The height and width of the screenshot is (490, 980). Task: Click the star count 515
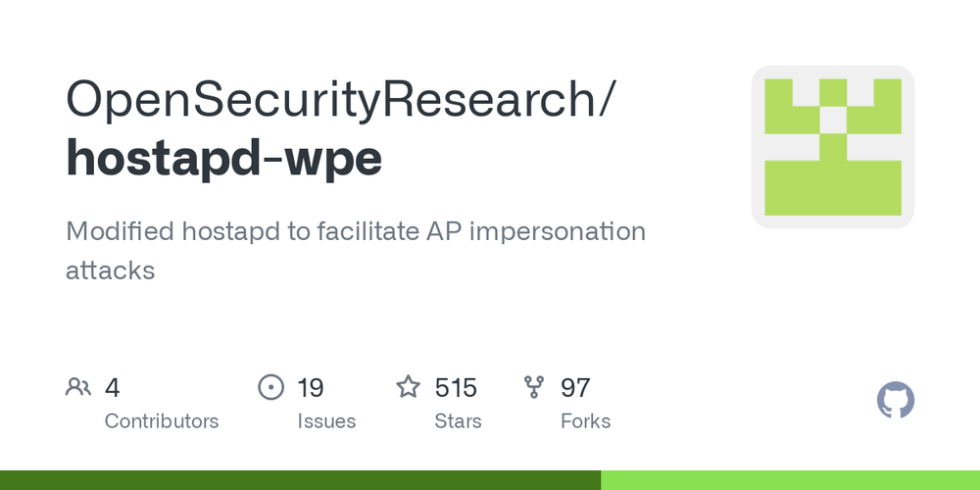[456, 387]
